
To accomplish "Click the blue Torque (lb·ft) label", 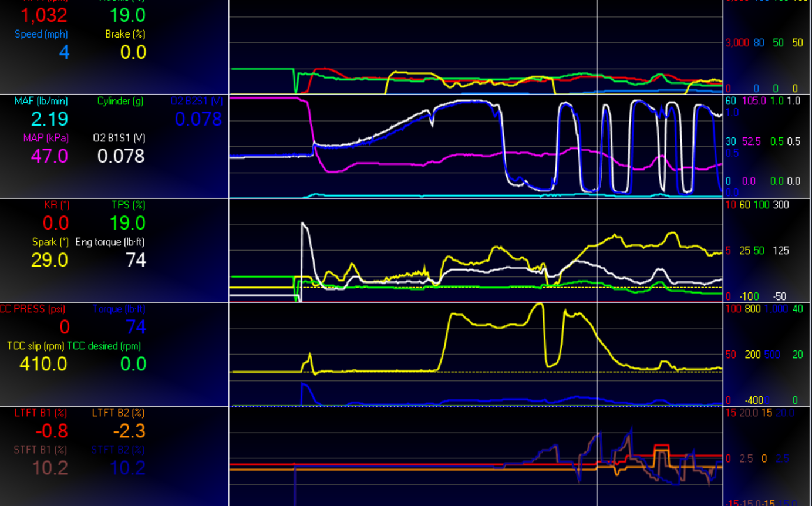I will point(119,309).
